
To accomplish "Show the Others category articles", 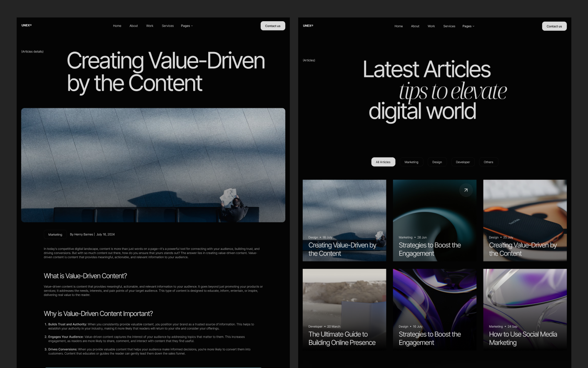I will pos(488,162).
